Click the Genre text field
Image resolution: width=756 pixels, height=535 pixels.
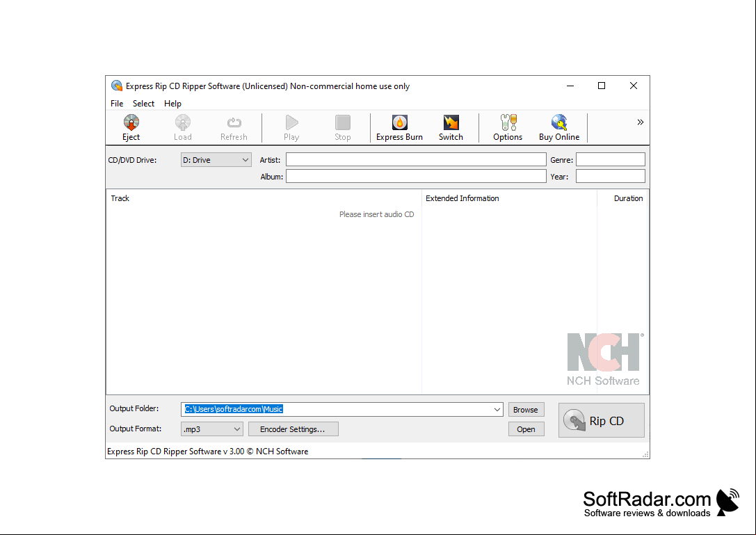click(611, 160)
